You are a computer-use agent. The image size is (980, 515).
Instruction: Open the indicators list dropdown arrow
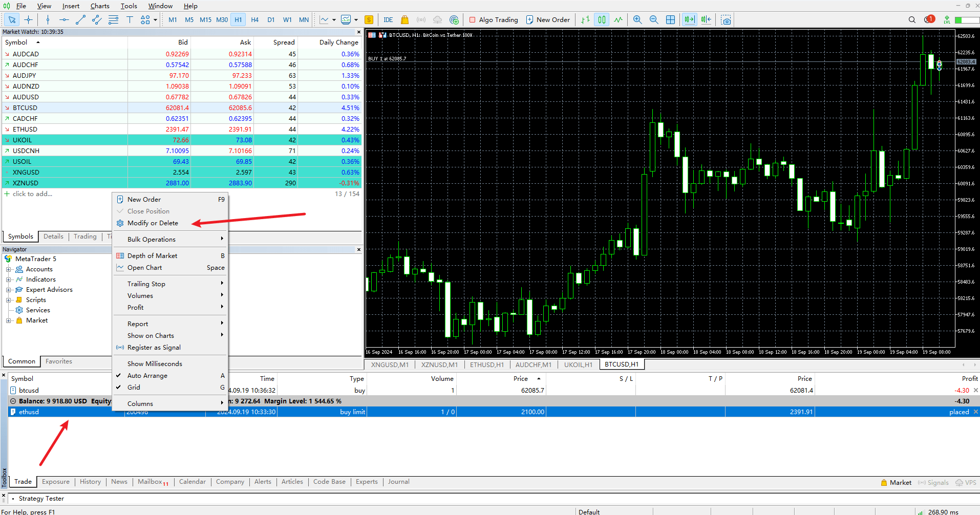tap(356, 20)
